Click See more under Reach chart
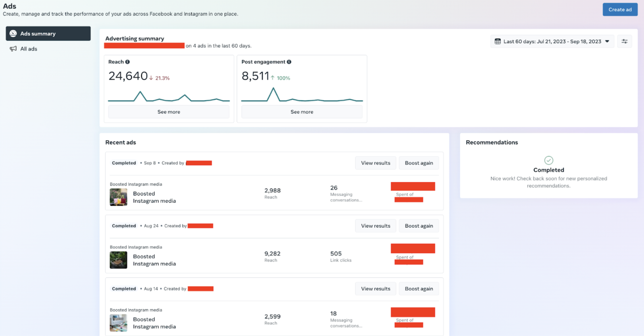 point(169,112)
